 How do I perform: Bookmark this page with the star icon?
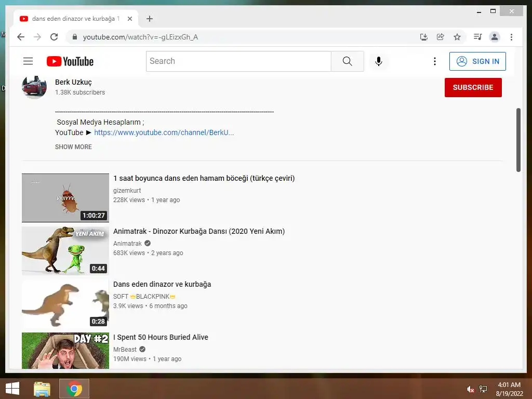[x=457, y=37]
